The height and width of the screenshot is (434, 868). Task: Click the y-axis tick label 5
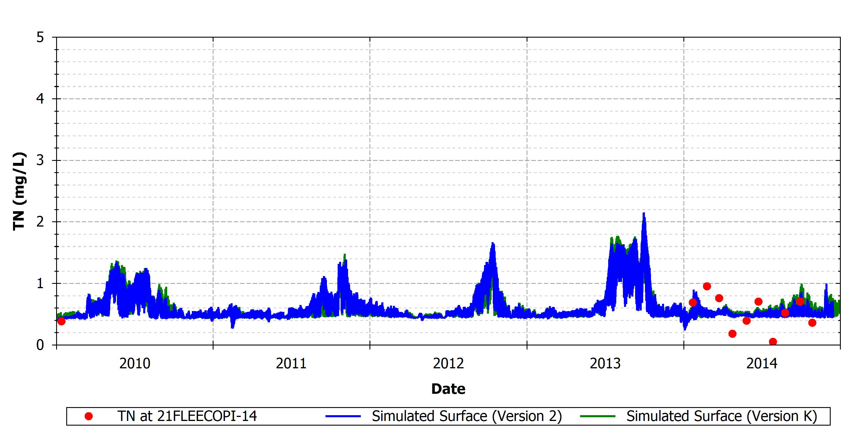[x=41, y=37]
